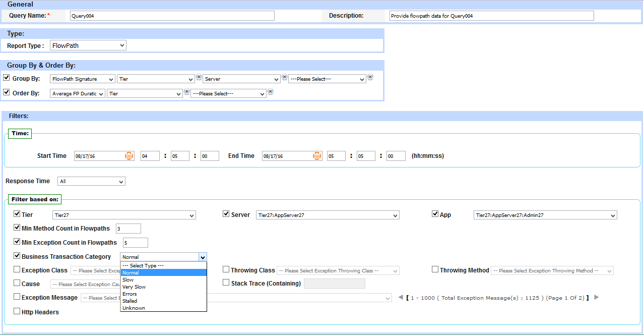
Task: Select Errors from the category list
Action: coord(163,294)
